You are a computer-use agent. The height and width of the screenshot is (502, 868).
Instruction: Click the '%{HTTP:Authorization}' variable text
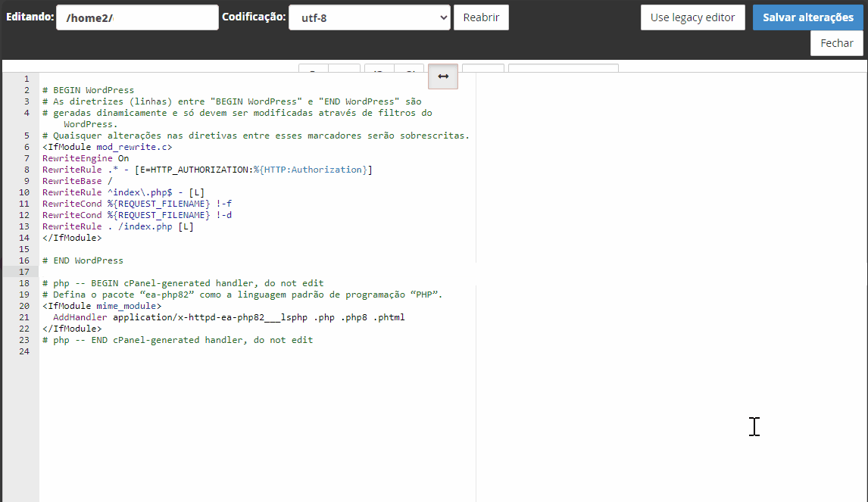tap(310, 170)
